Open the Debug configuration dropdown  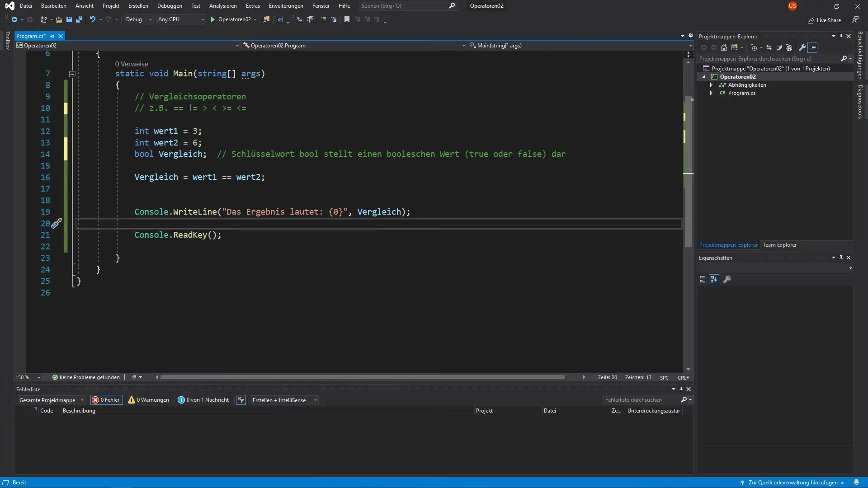pos(138,19)
